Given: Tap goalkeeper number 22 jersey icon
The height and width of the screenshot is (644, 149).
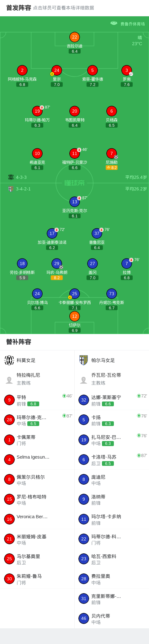Looking at the screenshot, I should coord(75,37).
